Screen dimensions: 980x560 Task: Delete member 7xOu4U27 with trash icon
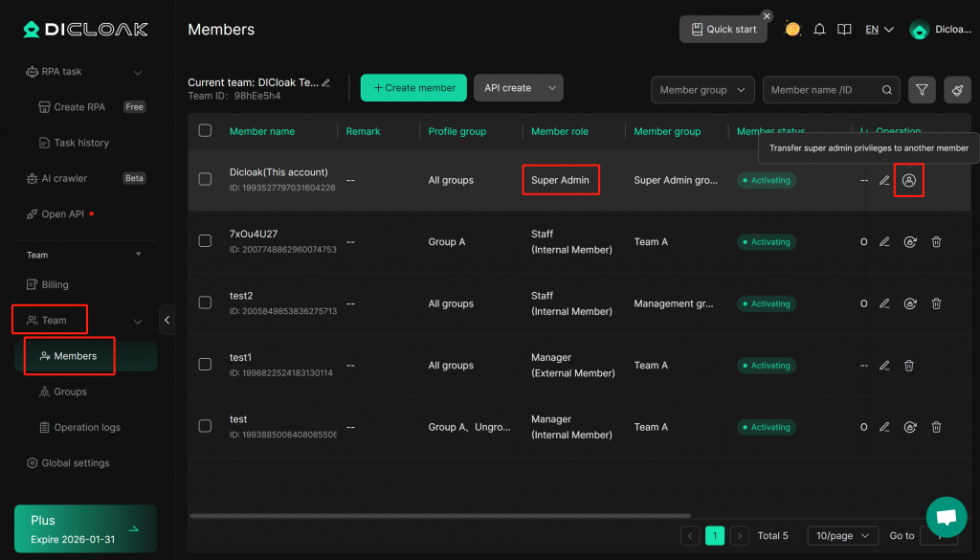click(x=936, y=242)
